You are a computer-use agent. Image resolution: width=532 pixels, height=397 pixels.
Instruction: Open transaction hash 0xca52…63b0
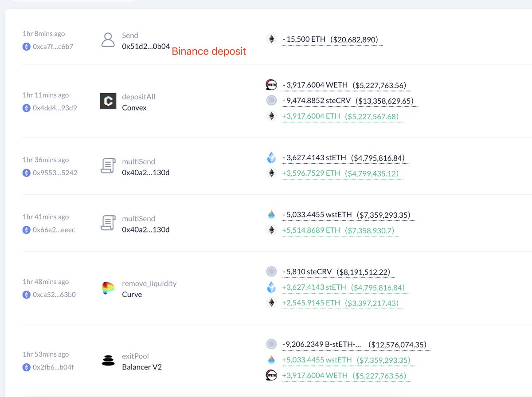click(54, 295)
